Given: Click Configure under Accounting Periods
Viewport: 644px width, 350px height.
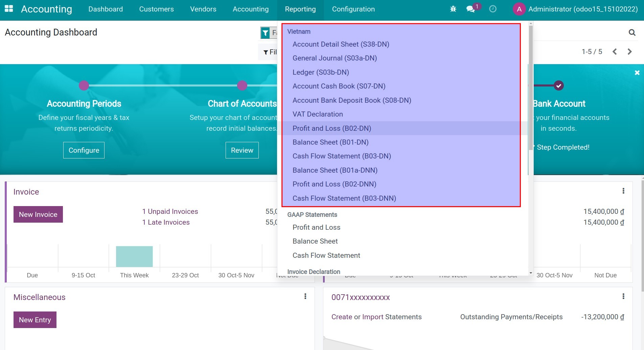Looking at the screenshot, I should (84, 150).
